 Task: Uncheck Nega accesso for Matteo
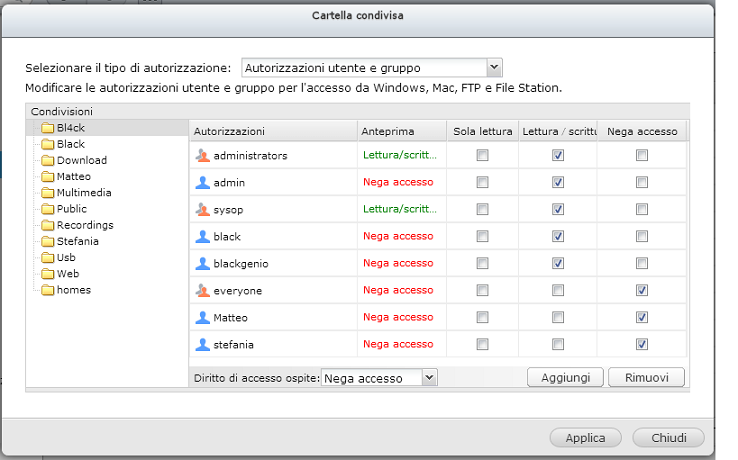point(642,317)
